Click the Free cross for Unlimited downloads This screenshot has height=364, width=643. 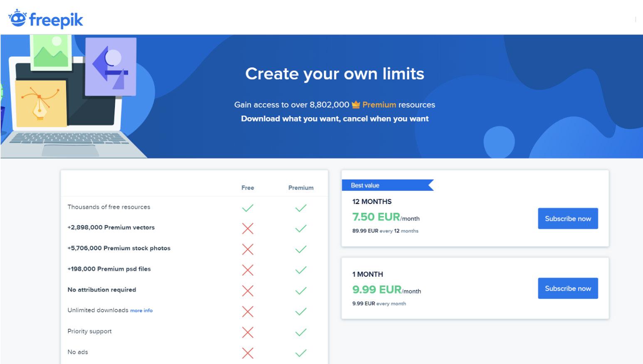tap(248, 311)
